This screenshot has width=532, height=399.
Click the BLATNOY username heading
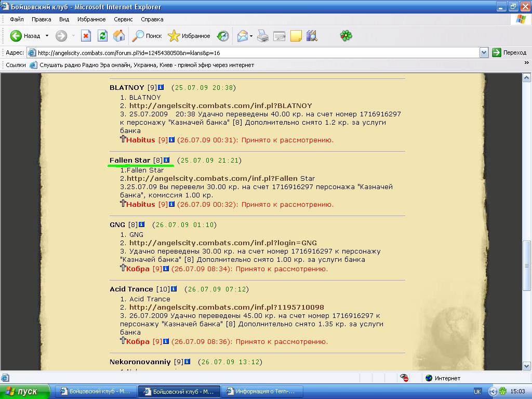pyautogui.click(x=127, y=87)
